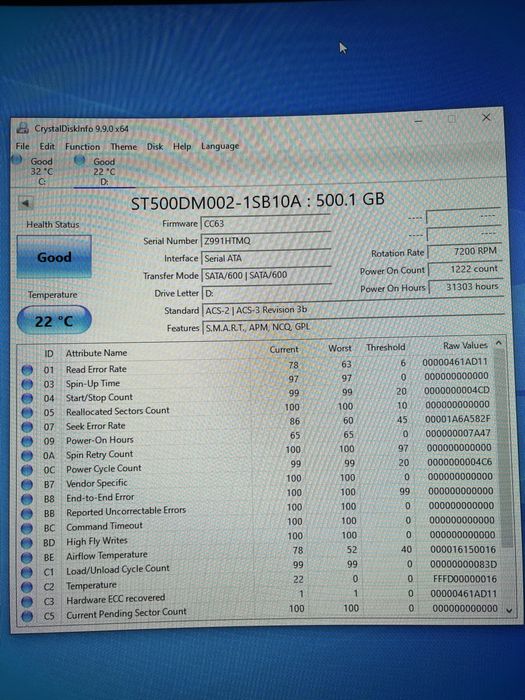The height and width of the screenshot is (700, 525).
Task: Click the Current column header
Action: (284, 350)
